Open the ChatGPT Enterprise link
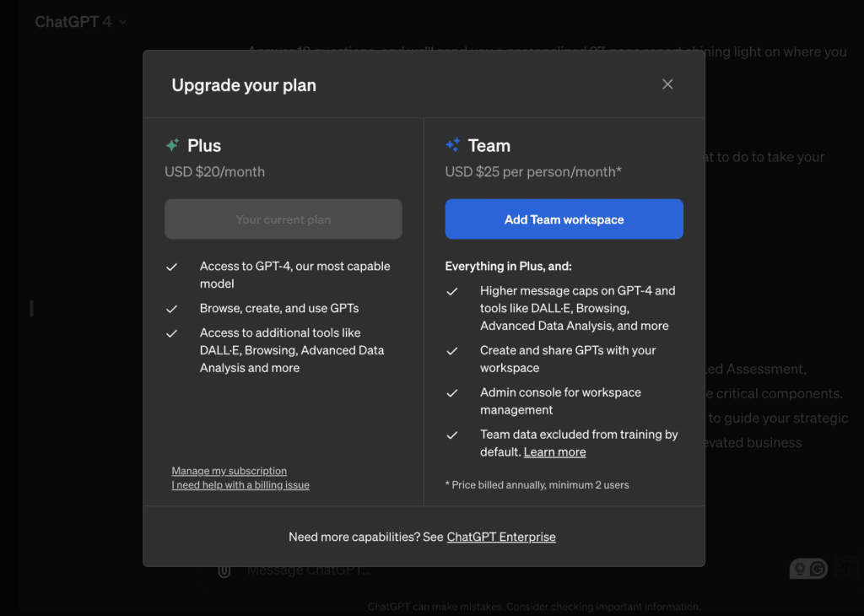Image resolution: width=864 pixels, height=616 pixels. 501,537
